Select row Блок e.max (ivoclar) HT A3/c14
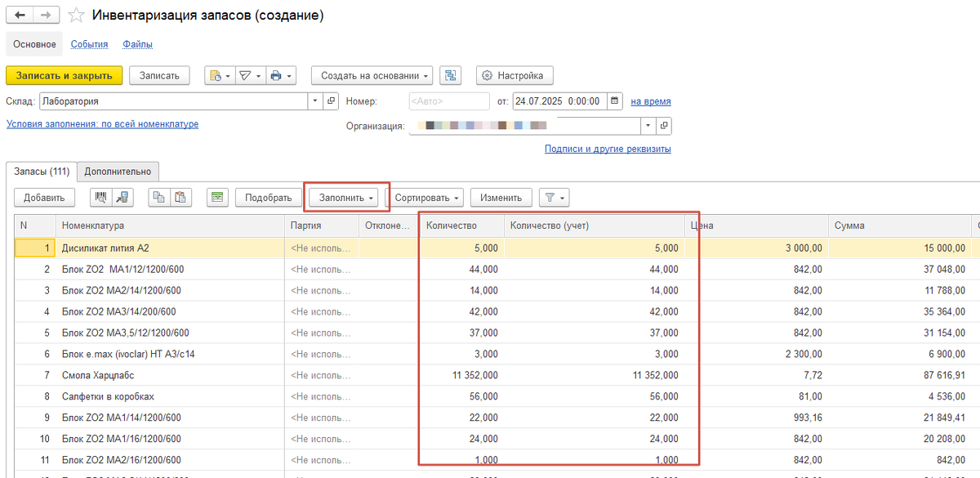The image size is (980, 478). tap(497, 354)
